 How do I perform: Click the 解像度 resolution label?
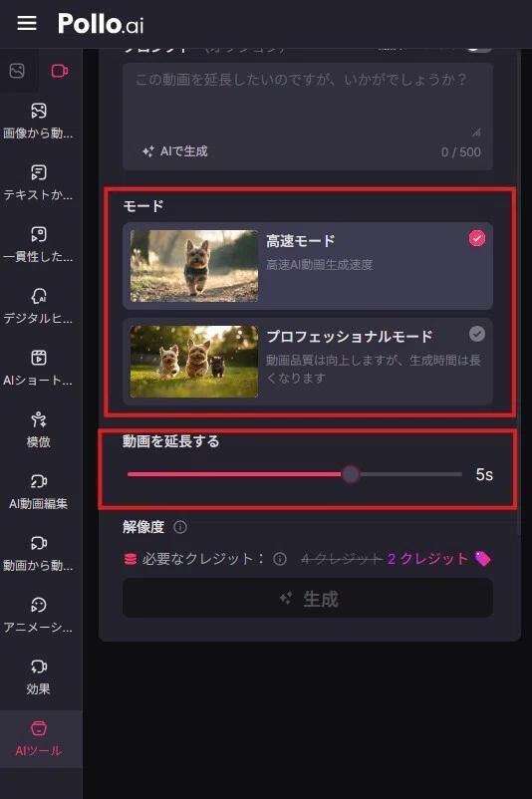[x=143, y=527]
